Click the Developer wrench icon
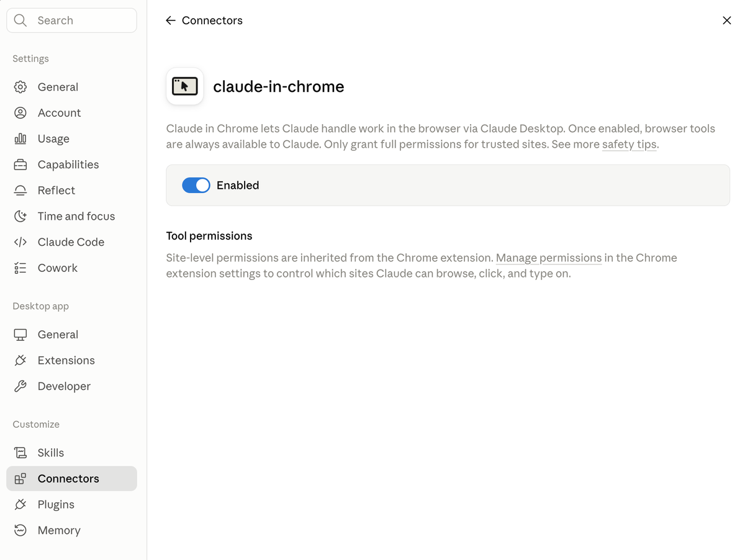This screenshot has width=745, height=560. [x=20, y=386]
